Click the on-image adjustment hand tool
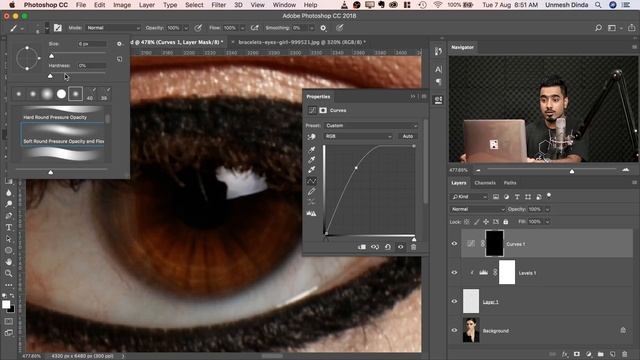This screenshot has height=360, width=640. [x=311, y=137]
